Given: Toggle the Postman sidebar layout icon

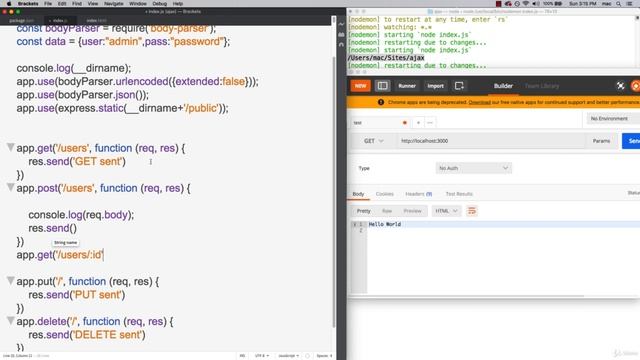Looking at the screenshot, I should click(382, 86).
